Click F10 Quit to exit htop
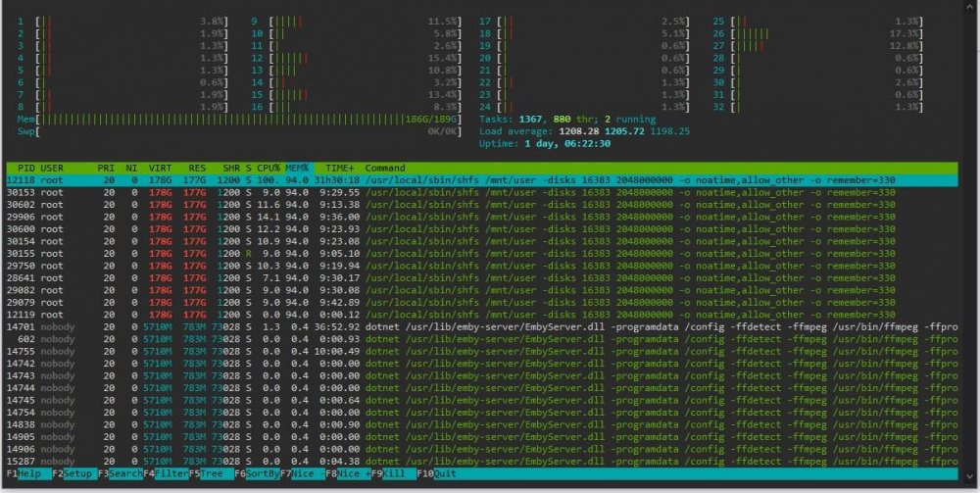This screenshot has height=493, width=980. [437, 473]
